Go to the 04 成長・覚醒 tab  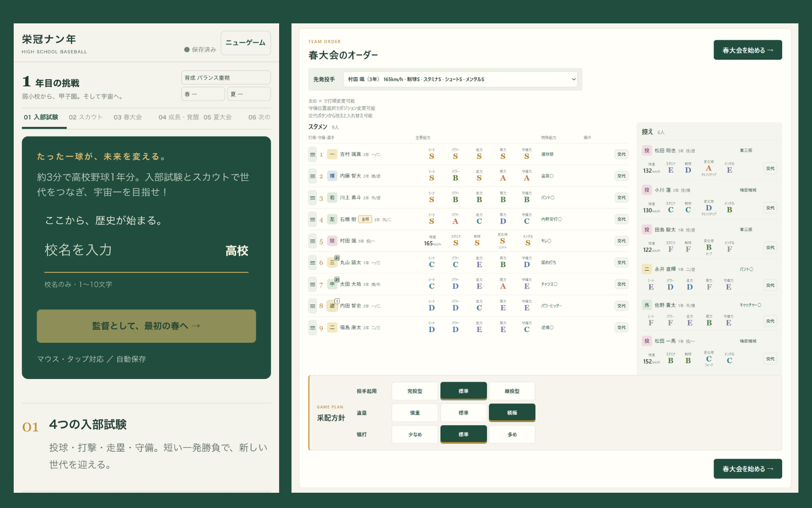tap(179, 117)
